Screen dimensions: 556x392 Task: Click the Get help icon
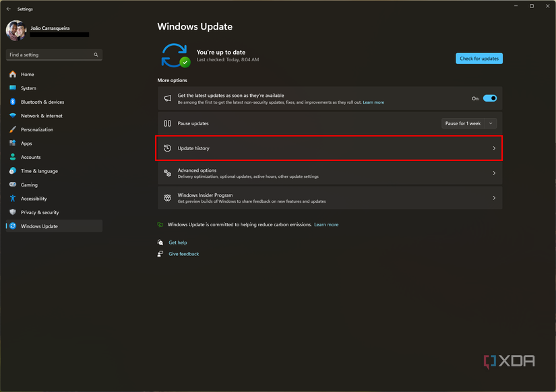click(160, 242)
